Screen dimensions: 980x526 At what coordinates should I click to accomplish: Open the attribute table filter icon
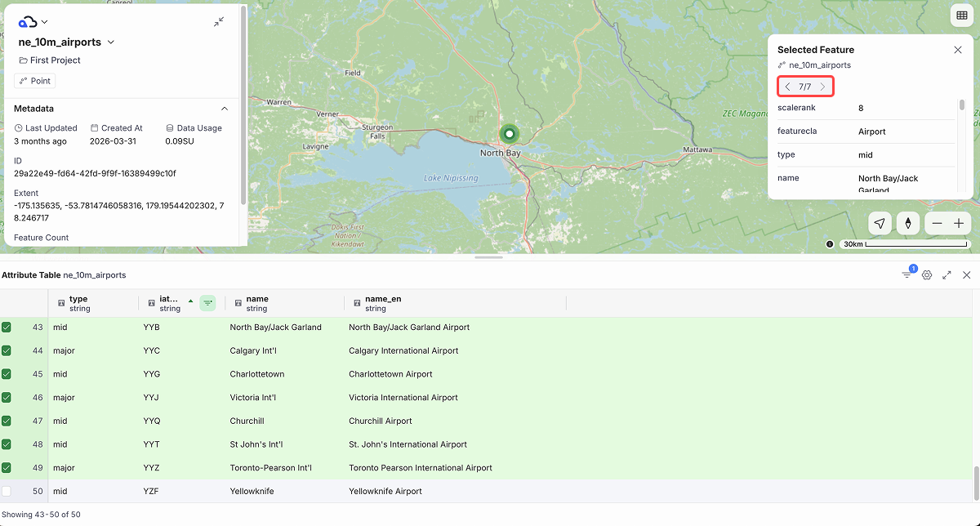pyautogui.click(x=907, y=274)
